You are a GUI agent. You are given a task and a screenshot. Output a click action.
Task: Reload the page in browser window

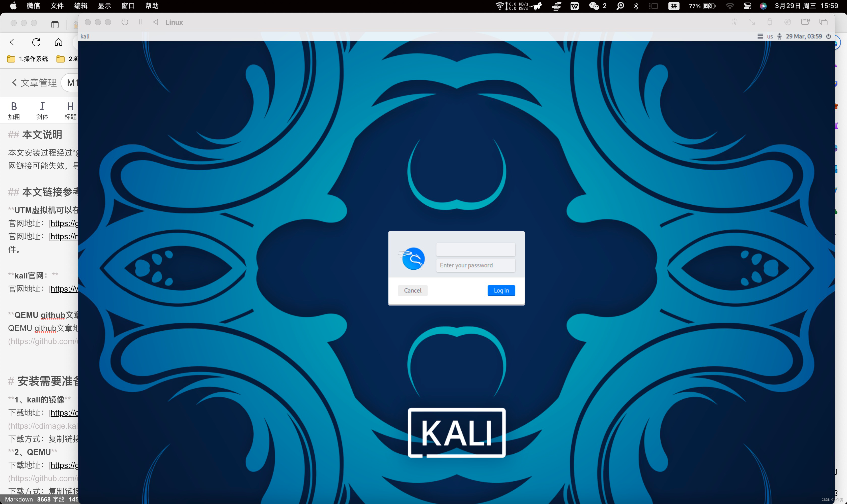point(36,42)
